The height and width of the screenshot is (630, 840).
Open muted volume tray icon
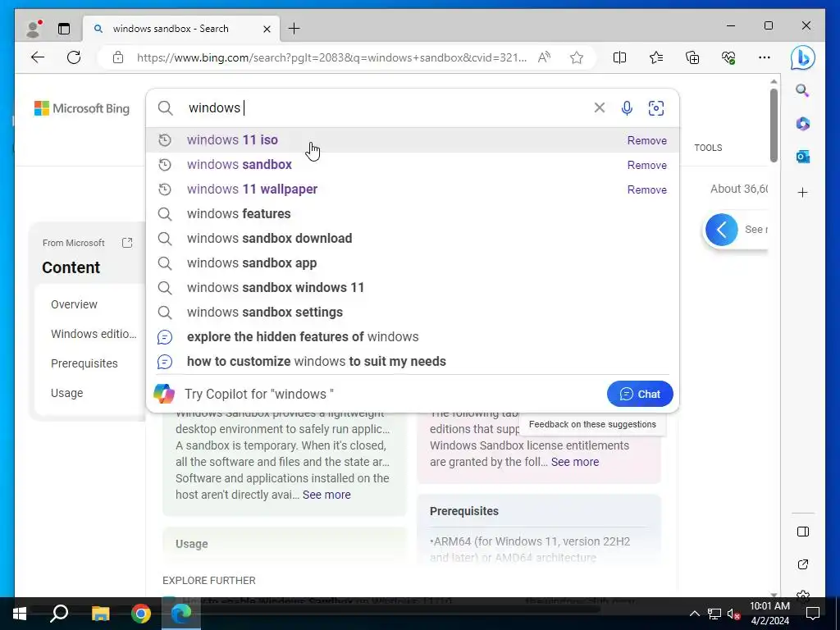click(733, 614)
